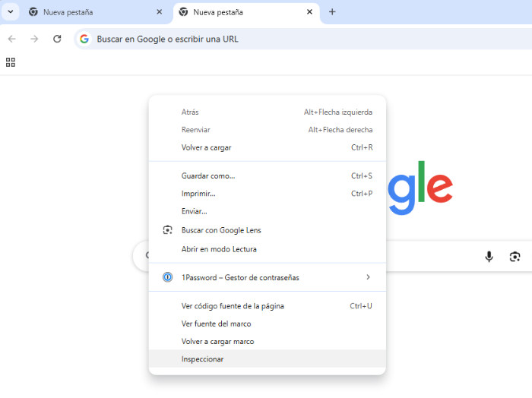
Task: Select Volver a cargar menu entry
Action: (x=206, y=147)
